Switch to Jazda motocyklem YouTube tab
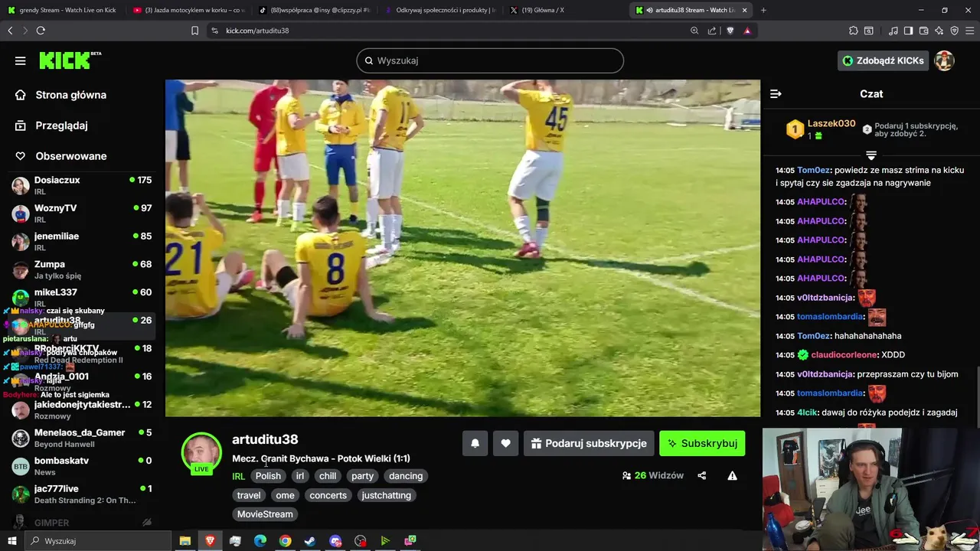 [189, 10]
